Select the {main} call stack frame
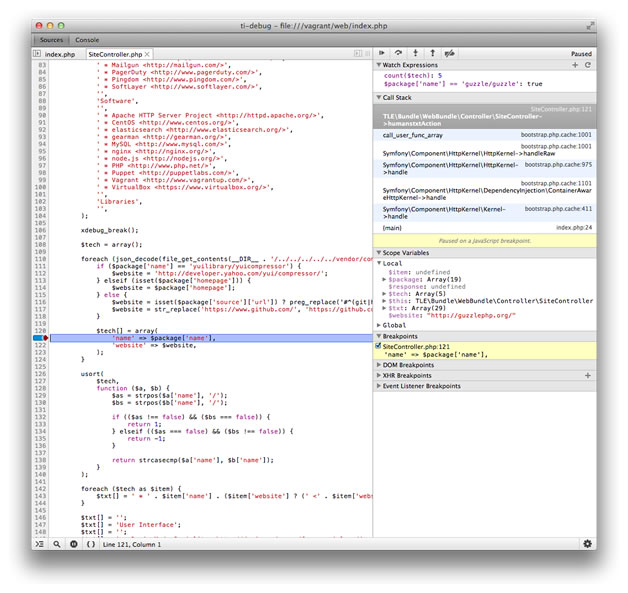 pos(392,228)
